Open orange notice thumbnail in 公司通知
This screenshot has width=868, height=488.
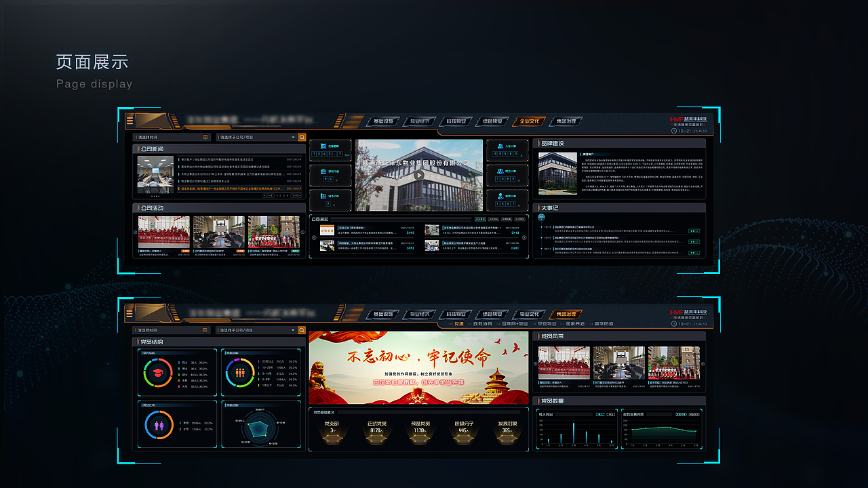(328, 230)
